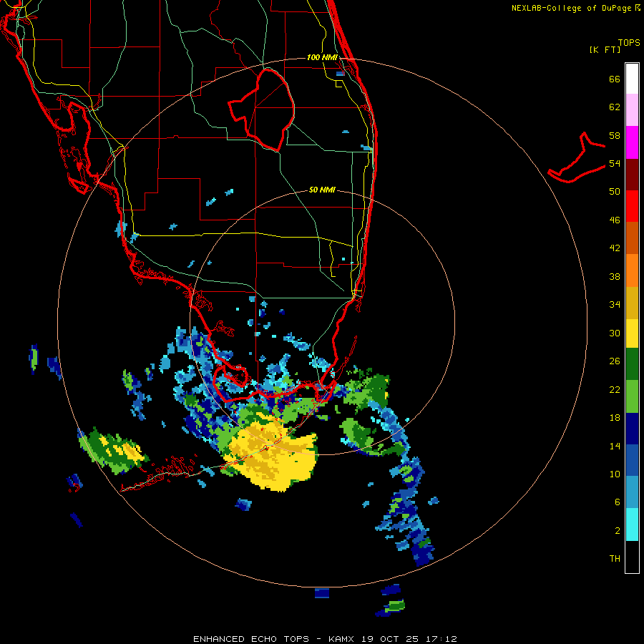The height and width of the screenshot is (644, 644).
Task: Click the red Bahamas island outline
Action: (x=577, y=158)
